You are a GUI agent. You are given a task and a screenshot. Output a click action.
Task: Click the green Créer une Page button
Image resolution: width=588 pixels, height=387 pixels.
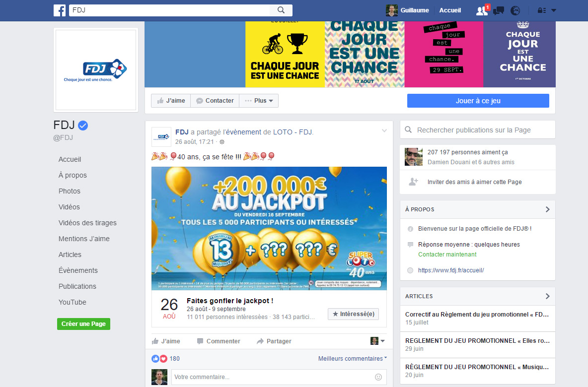[x=83, y=323]
